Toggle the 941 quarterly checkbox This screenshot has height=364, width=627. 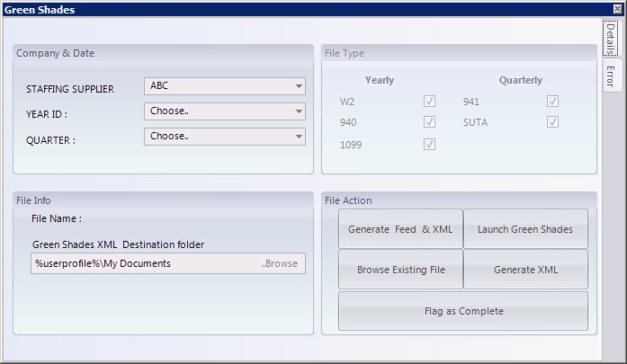click(552, 101)
